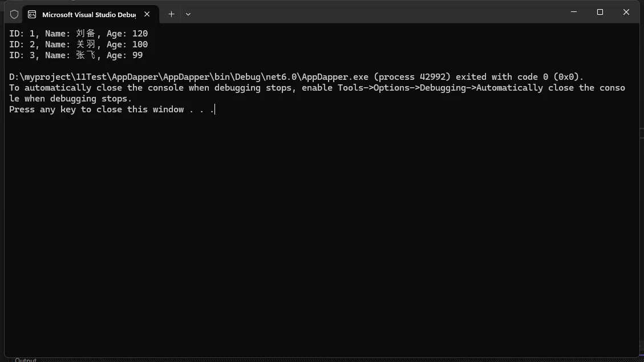Click 'Press any key to close' prompt
Image resolution: width=644 pixels, height=362 pixels.
[111, 109]
